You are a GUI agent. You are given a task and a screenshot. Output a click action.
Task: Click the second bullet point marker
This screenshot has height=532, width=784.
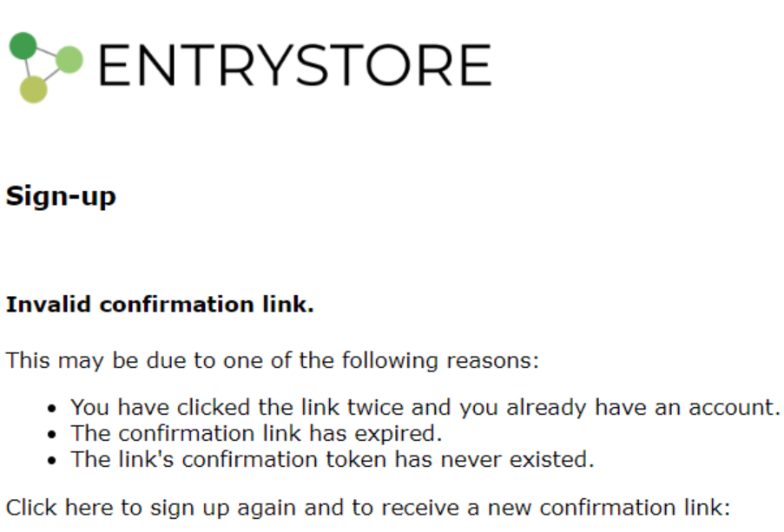coord(53,434)
